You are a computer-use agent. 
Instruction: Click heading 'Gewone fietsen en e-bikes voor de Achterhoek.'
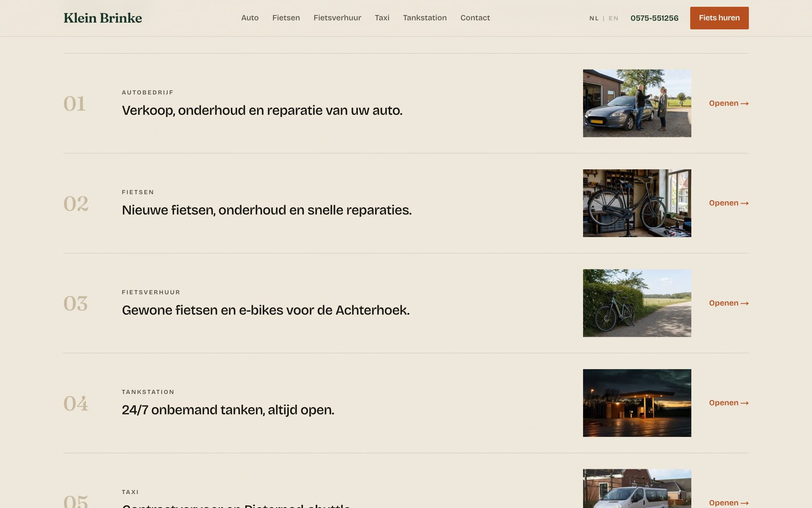coord(265,310)
